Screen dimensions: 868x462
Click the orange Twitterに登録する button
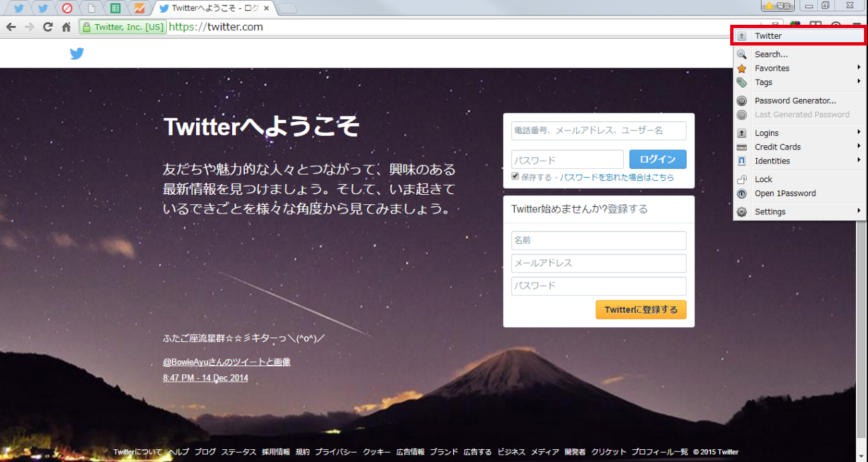click(x=641, y=310)
